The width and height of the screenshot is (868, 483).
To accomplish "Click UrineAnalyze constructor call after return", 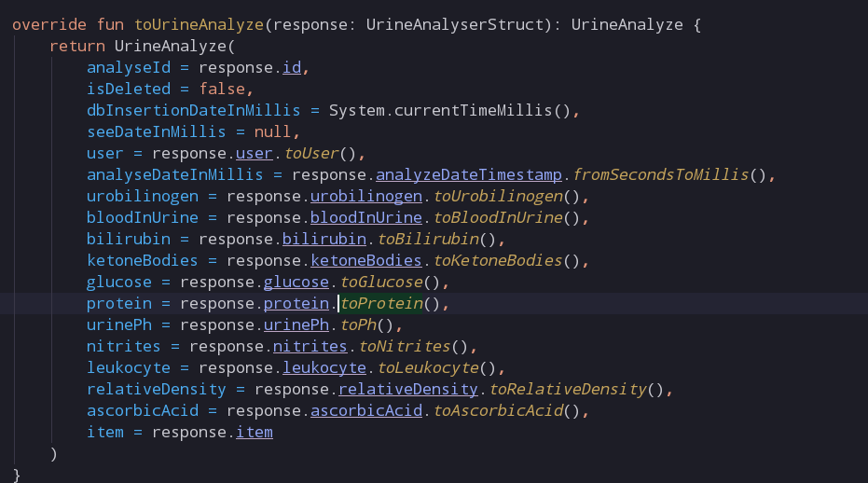I will 171,46.
